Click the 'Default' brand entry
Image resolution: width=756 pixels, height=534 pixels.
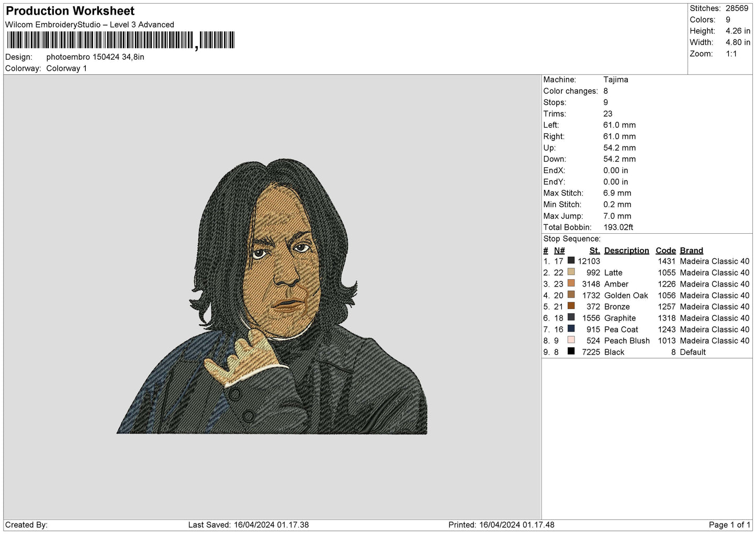693,352
